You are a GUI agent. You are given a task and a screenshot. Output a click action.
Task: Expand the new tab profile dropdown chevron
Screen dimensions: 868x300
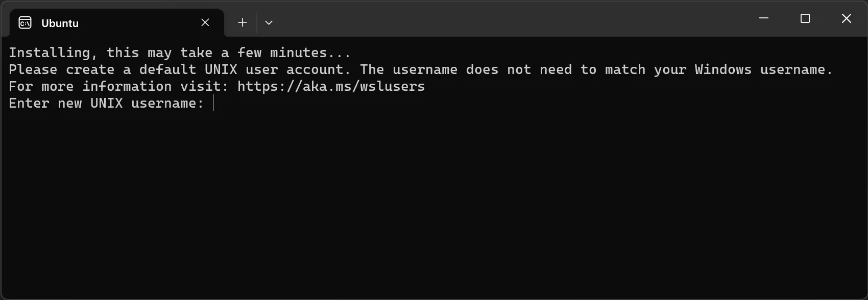click(x=269, y=22)
